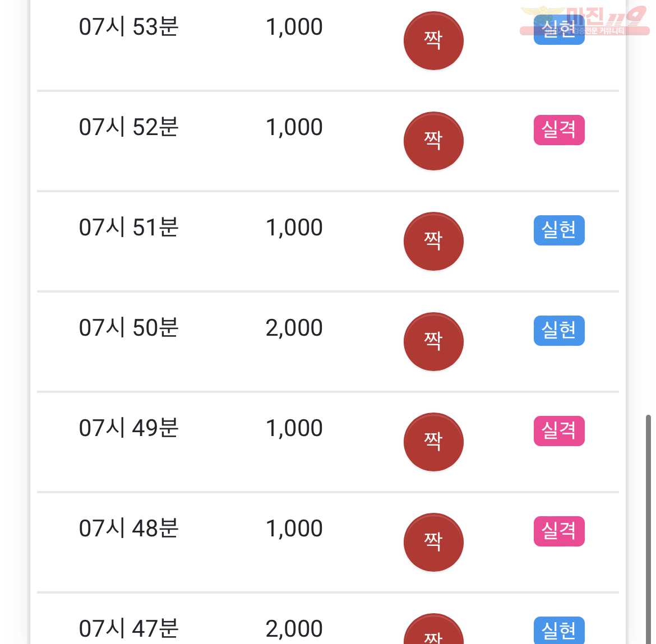The width and height of the screenshot is (656, 644).
Task: Click the red 짝 circle in 07시 48분 row
Action: (x=433, y=543)
